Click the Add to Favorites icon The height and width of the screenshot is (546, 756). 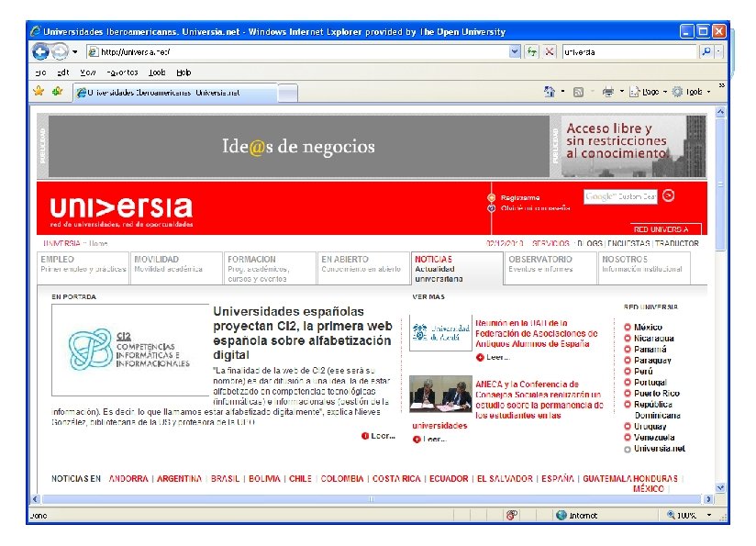(58, 91)
